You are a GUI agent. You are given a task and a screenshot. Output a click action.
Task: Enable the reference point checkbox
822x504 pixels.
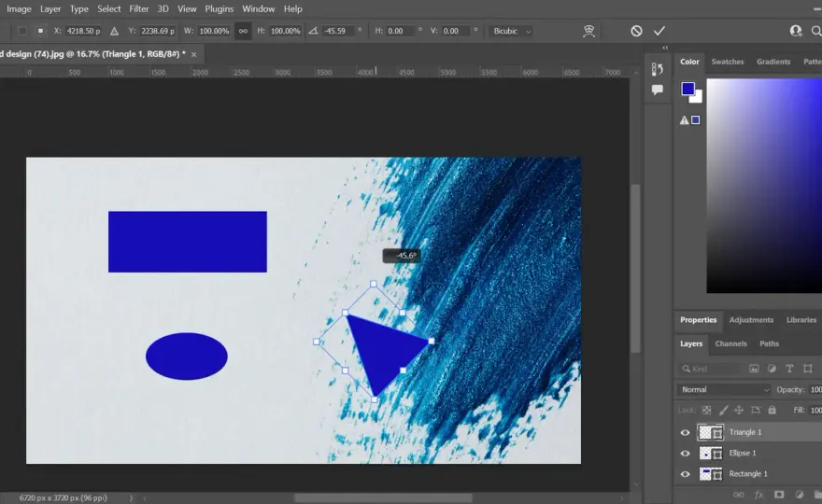point(22,31)
